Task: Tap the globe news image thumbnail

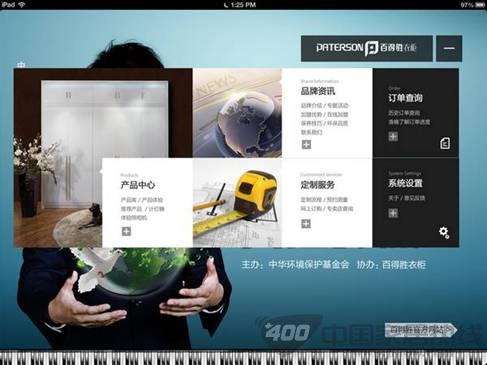Action: point(237,113)
